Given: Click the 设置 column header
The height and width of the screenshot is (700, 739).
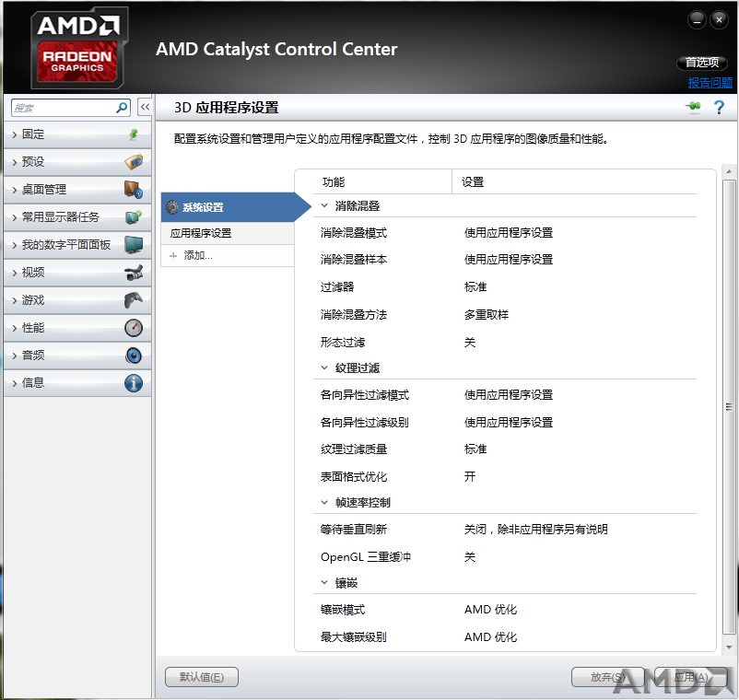Looking at the screenshot, I should coord(473,182).
